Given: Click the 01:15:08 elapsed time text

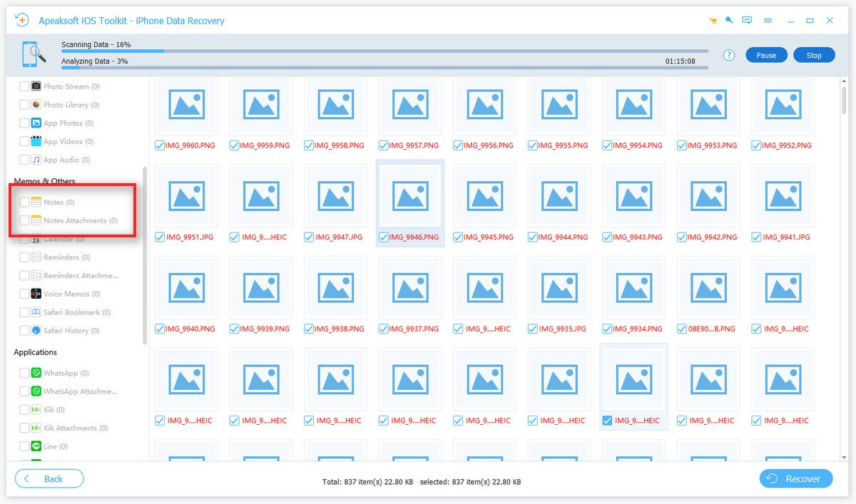Looking at the screenshot, I should pyautogui.click(x=681, y=61).
